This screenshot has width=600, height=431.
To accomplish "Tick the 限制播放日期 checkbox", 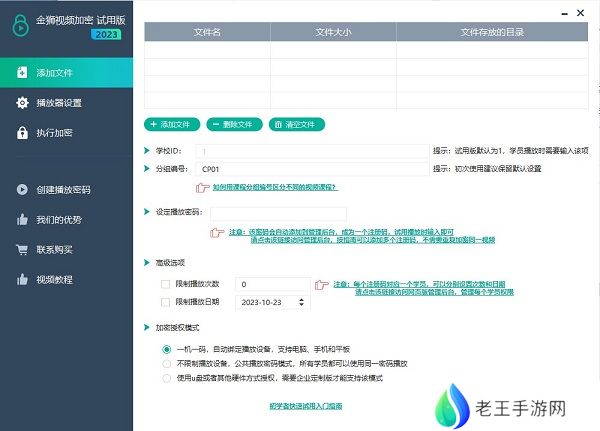I will click(x=166, y=301).
